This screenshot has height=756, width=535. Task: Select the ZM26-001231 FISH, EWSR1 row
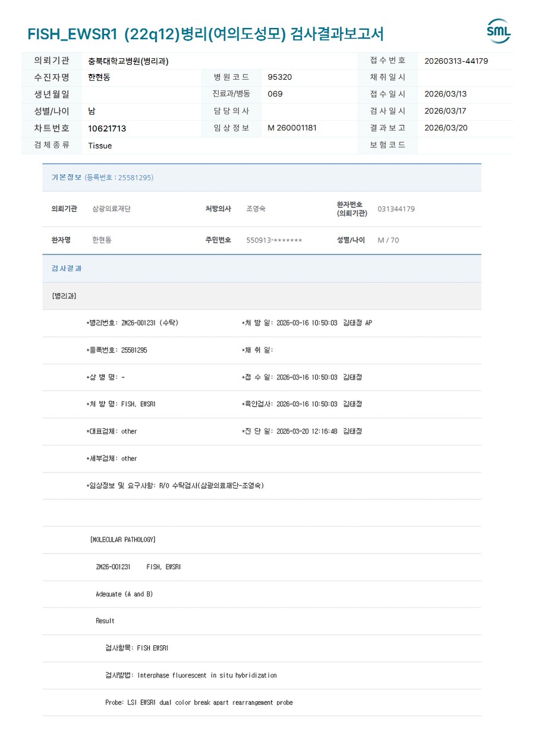pyautogui.click(x=138, y=567)
